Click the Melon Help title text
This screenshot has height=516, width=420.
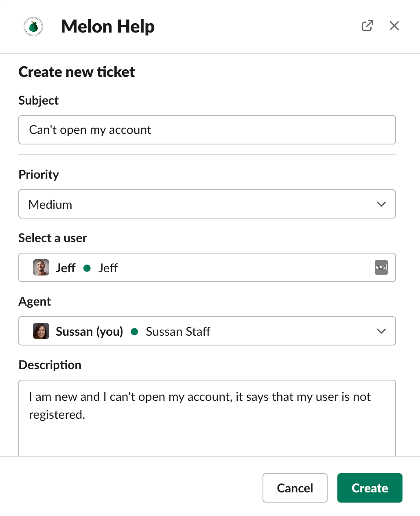[108, 27]
